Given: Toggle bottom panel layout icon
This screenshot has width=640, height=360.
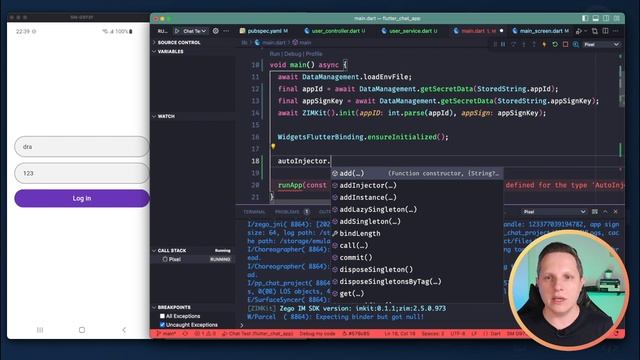Looking at the screenshot, I should (x=596, y=18).
